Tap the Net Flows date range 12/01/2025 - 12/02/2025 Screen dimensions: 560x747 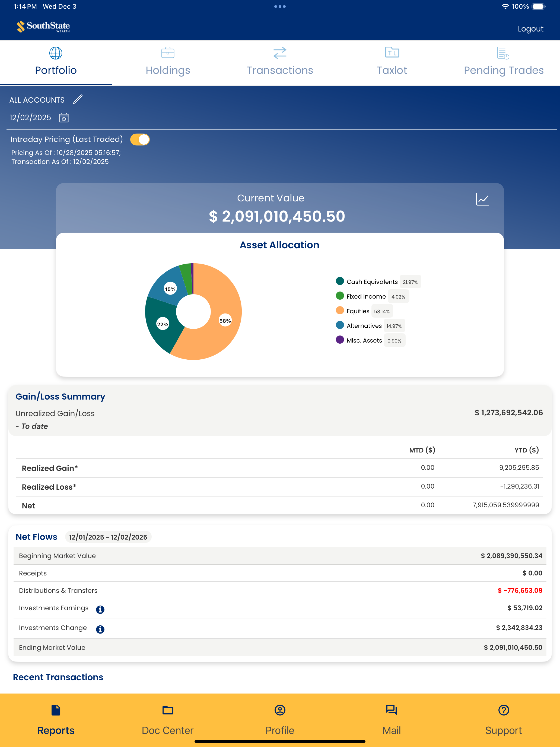click(x=108, y=537)
